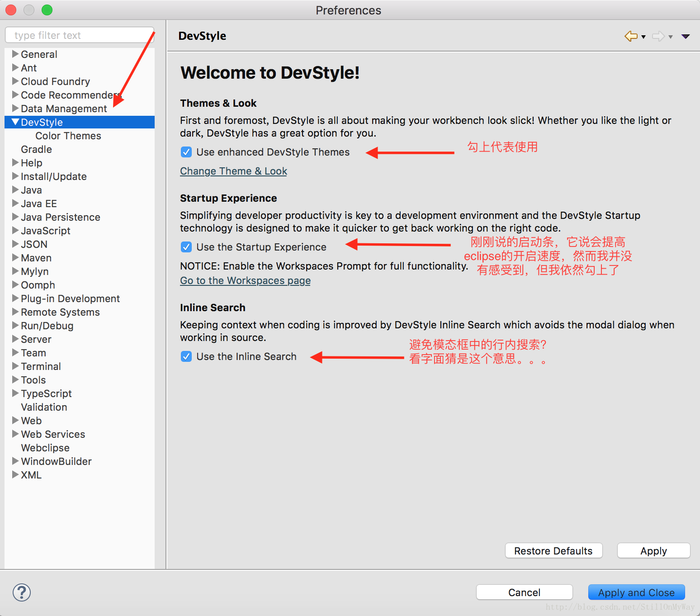Select WindowBuilder preferences item
Viewport: 700px width, 616px height.
point(56,461)
